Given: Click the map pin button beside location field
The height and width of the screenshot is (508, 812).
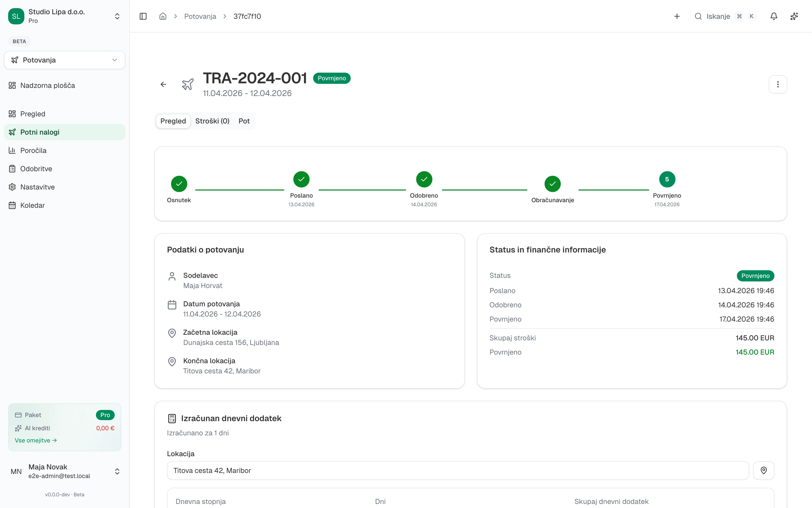Looking at the screenshot, I should point(764,470).
